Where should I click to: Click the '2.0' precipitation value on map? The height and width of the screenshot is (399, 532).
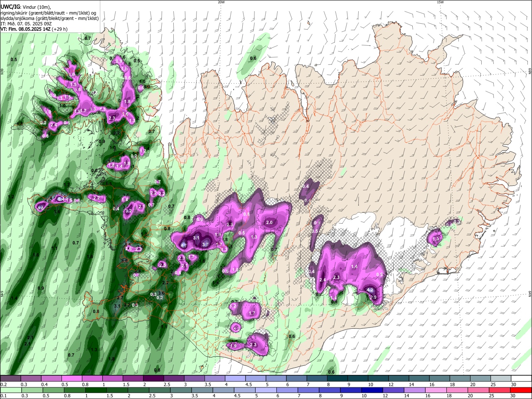tap(269, 222)
